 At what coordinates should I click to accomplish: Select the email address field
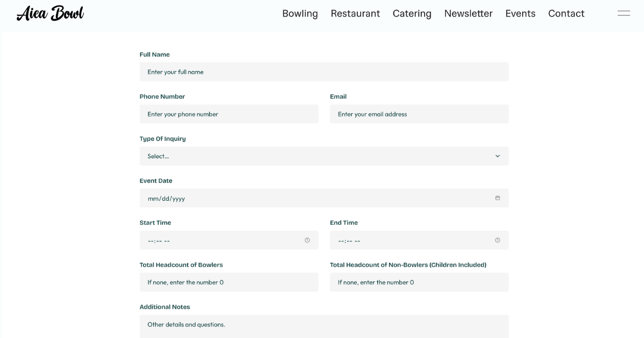click(419, 114)
